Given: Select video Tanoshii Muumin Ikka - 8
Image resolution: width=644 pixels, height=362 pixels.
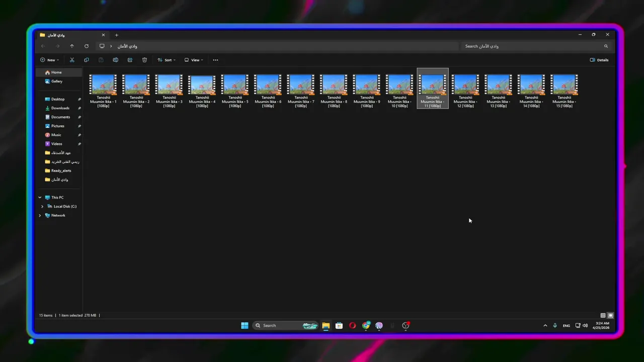Looking at the screenshot, I should [x=334, y=89].
